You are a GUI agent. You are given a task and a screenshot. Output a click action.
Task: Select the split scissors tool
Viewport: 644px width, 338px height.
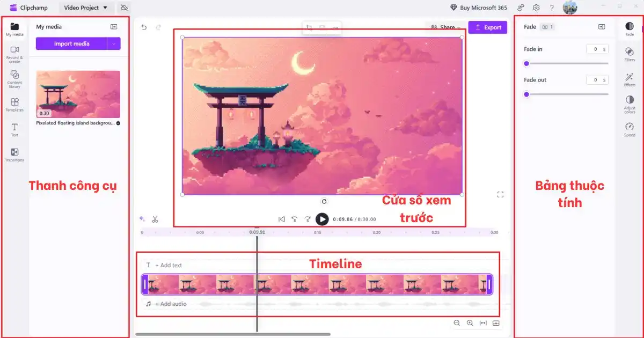(x=155, y=219)
